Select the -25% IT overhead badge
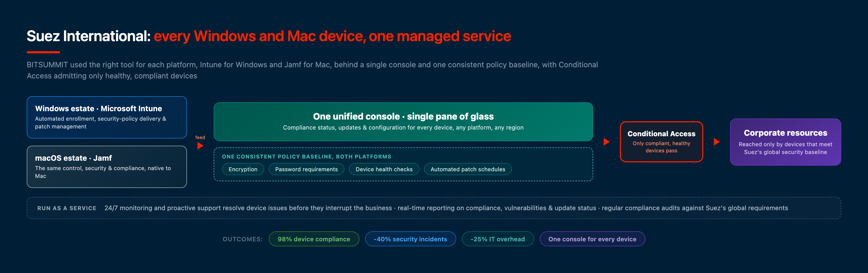 coord(498,239)
